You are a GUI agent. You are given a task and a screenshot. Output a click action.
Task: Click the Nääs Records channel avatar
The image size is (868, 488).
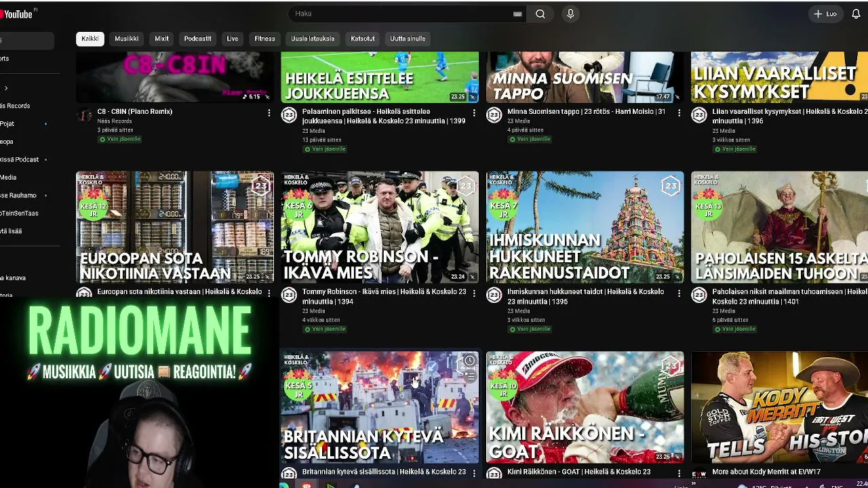click(84, 115)
